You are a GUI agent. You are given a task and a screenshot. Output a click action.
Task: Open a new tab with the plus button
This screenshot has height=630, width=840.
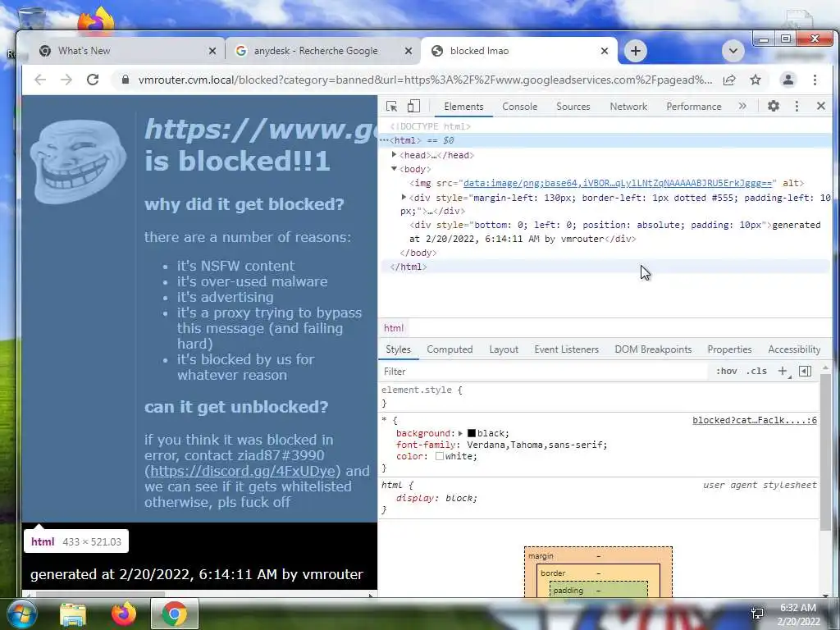coord(636,51)
